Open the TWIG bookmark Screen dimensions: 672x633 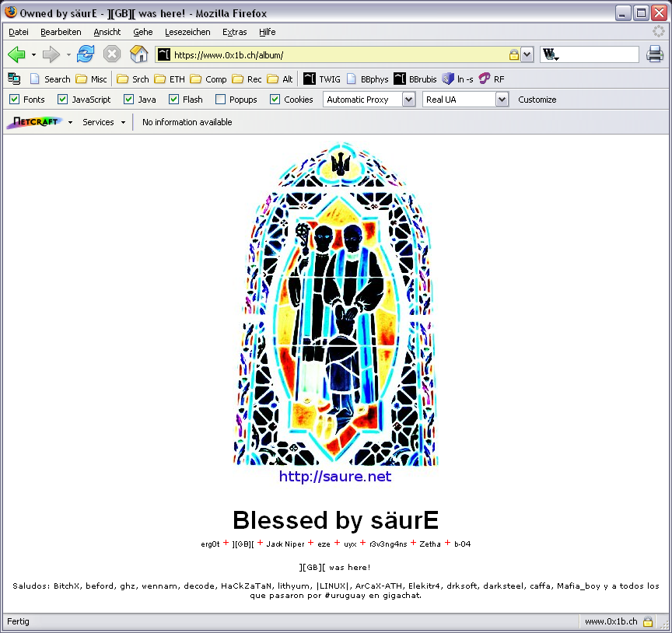(322, 79)
